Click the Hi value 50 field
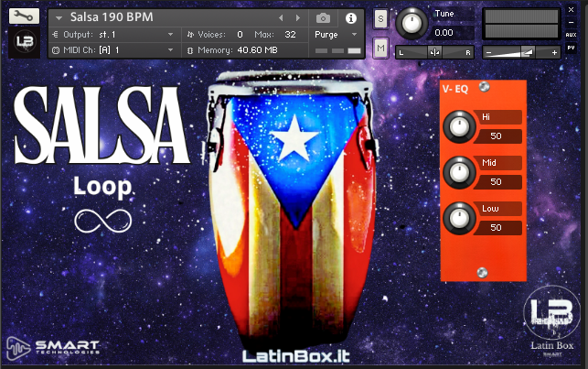Screen dimensions: 588x369 click(x=498, y=136)
